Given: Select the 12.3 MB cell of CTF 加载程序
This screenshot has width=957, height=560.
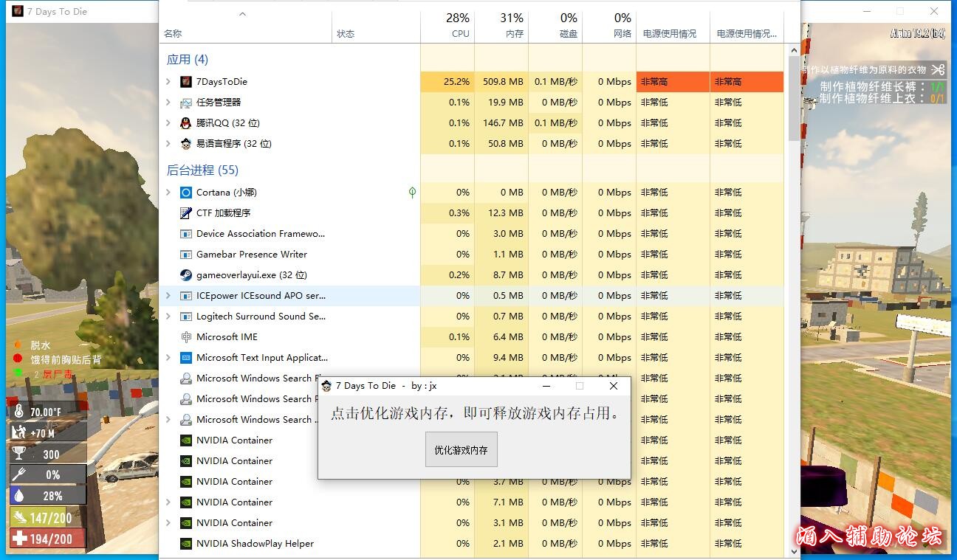Looking at the screenshot, I should click(501, 213).
